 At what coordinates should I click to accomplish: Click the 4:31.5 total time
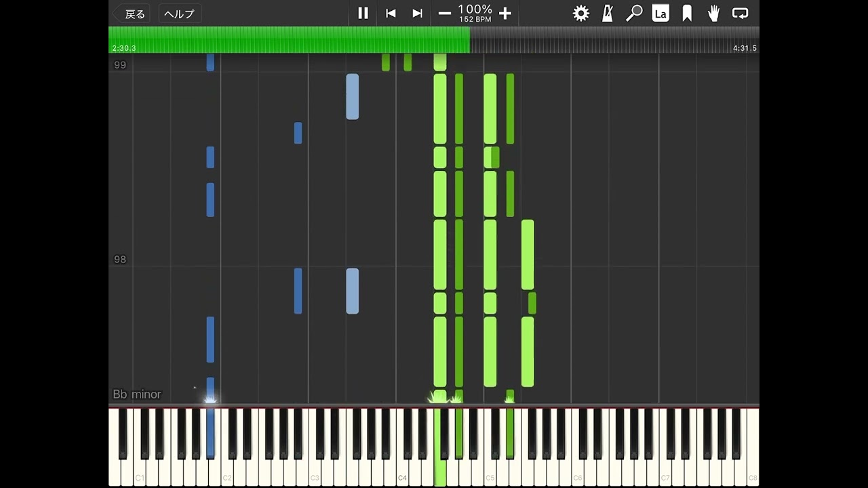point(745,48)
